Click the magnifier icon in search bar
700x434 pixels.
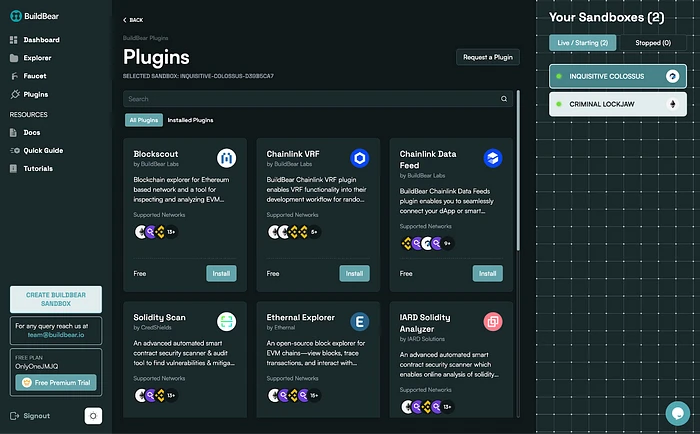coord(503,99)
